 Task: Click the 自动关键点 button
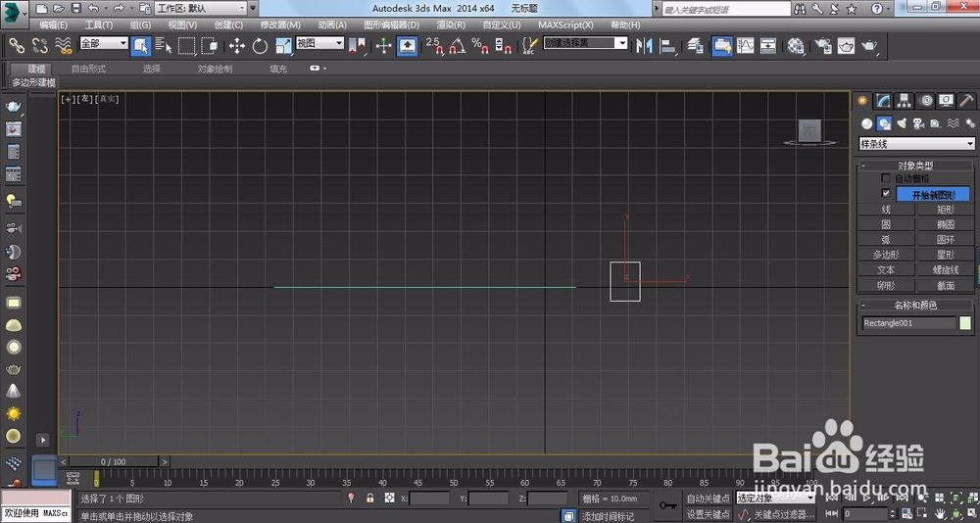coord(709,498)
